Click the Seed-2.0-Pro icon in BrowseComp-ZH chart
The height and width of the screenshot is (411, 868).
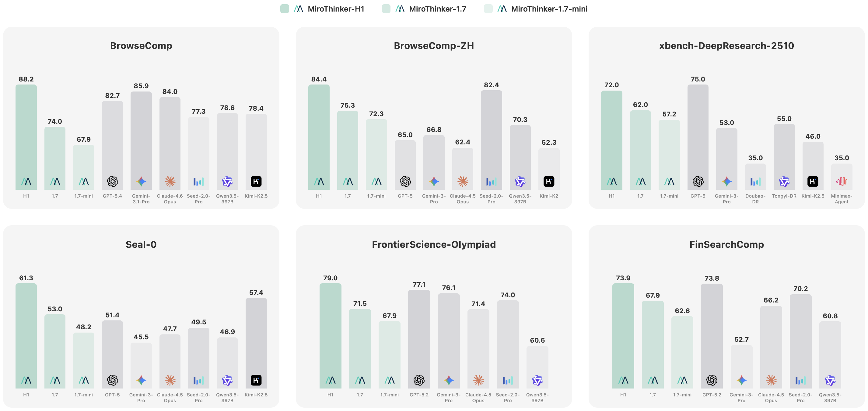(491, 182)
